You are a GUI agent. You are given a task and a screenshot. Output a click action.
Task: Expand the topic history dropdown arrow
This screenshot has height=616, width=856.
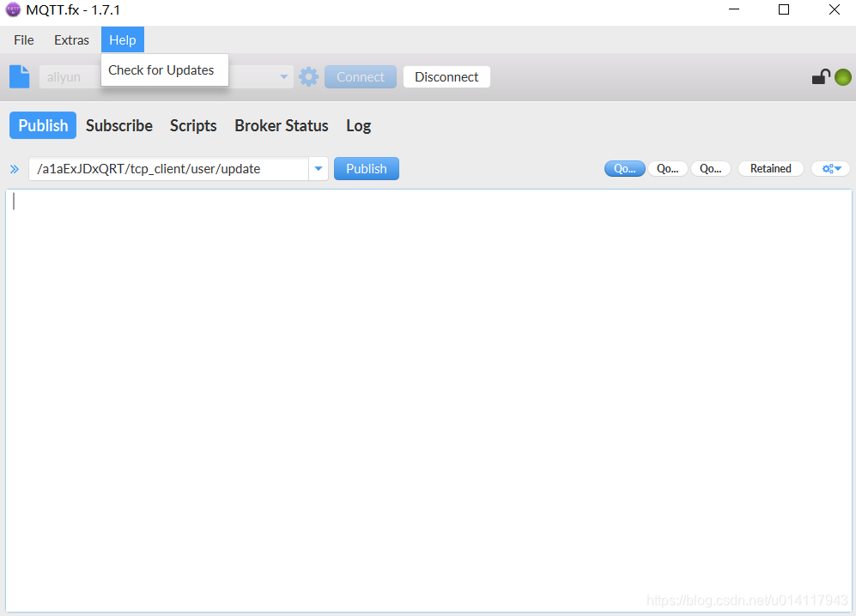pos(319,169)
